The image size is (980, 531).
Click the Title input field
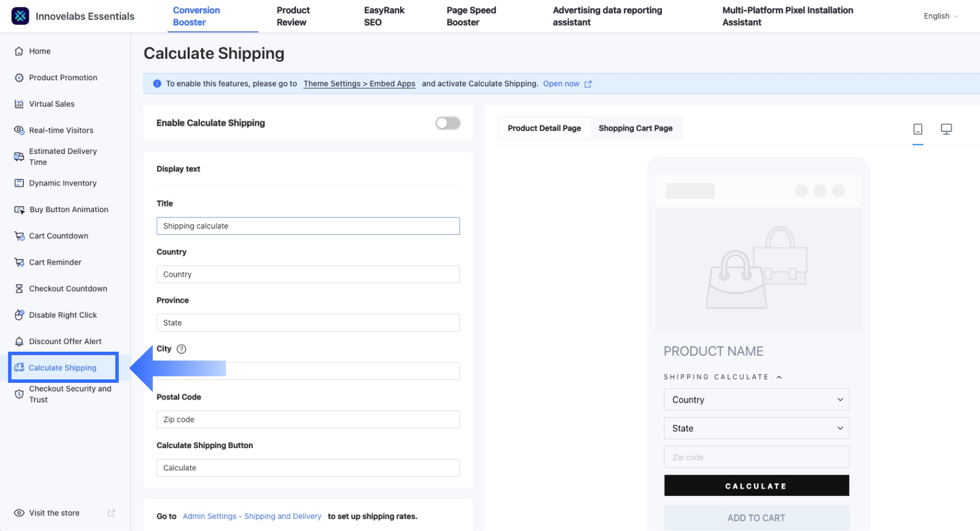point(308,226)
